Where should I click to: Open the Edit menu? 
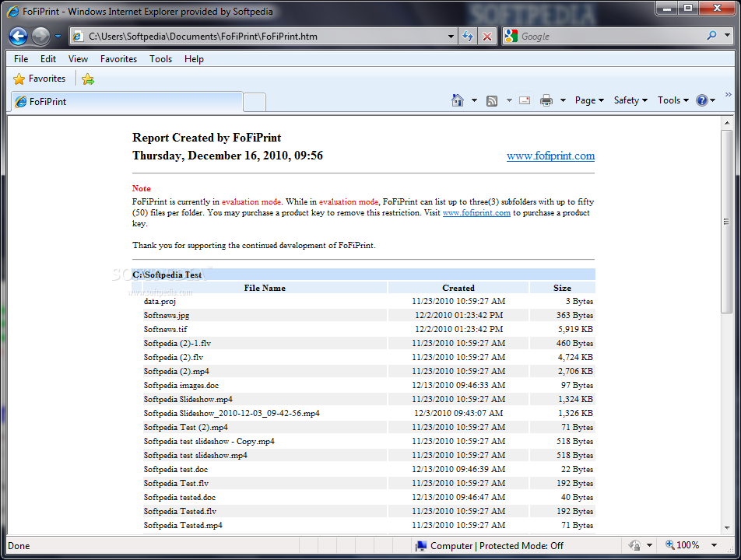coord(47,59)
